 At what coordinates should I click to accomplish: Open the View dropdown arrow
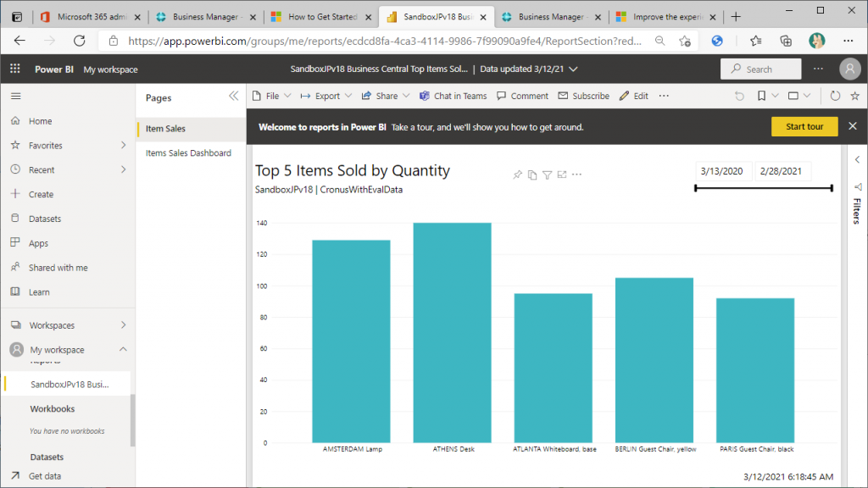click(807, 96)
